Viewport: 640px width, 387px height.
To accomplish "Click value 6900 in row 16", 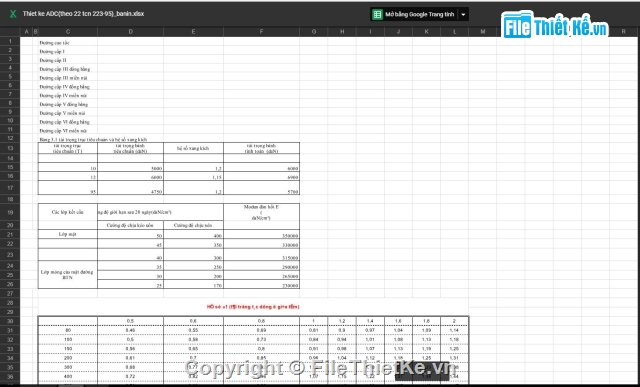I will (x=292, y=177).
